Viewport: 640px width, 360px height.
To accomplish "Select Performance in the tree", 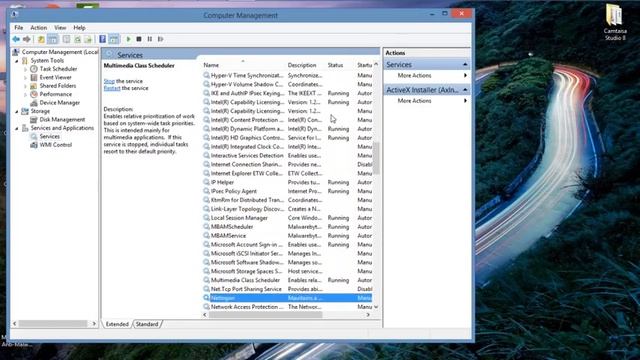I will point(56,94).
